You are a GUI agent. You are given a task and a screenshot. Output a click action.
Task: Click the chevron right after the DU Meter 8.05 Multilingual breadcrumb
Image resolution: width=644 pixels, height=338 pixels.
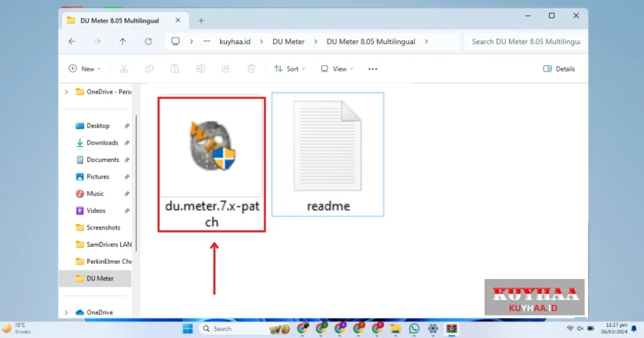click(x=426, y=41)
